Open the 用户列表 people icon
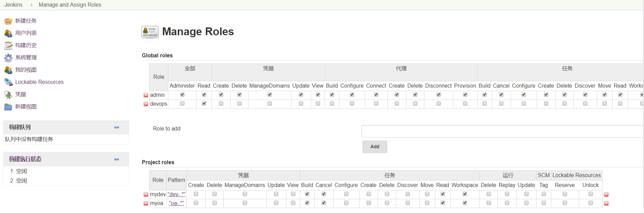644x213 pixels. [x=8, y=33]
